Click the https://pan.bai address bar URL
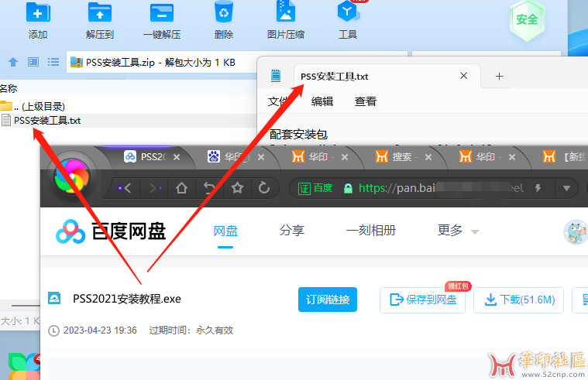The width and height of the screenshot is (588, 380). pyautogui.click(x=397, y=188)
